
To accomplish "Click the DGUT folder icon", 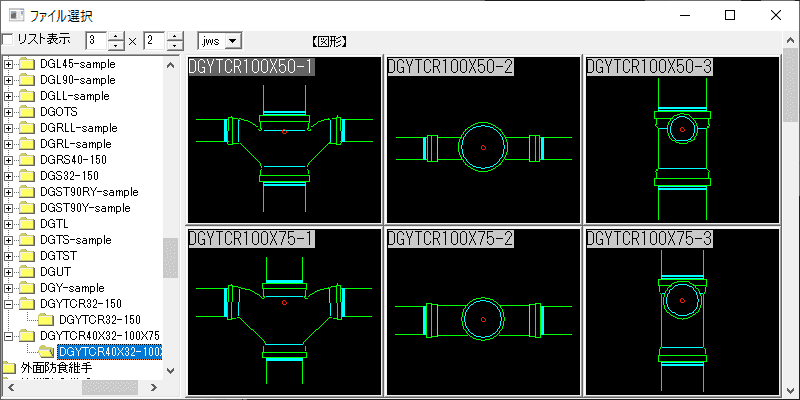I will click(27, 272).
